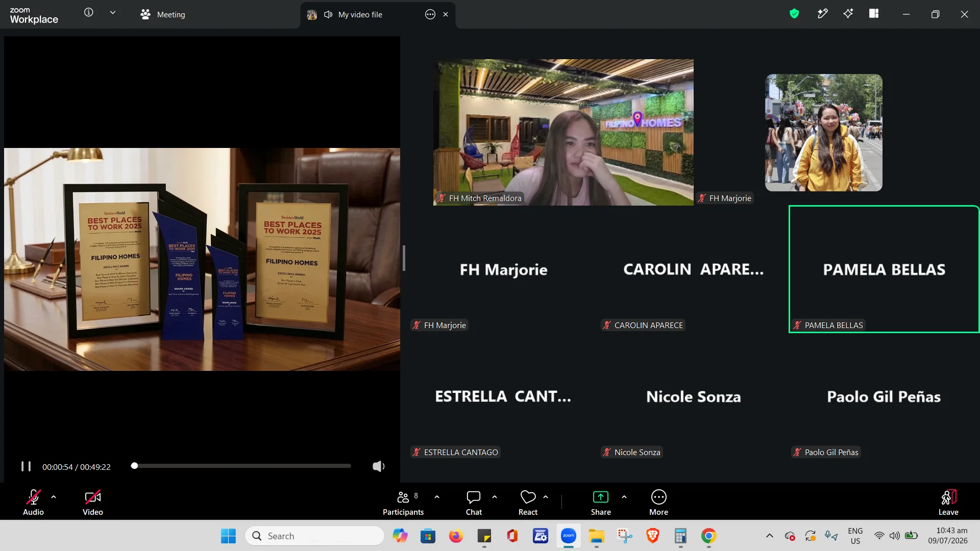
Task: Open the Zoom app taskbar icon
Action: coord(569,536)
